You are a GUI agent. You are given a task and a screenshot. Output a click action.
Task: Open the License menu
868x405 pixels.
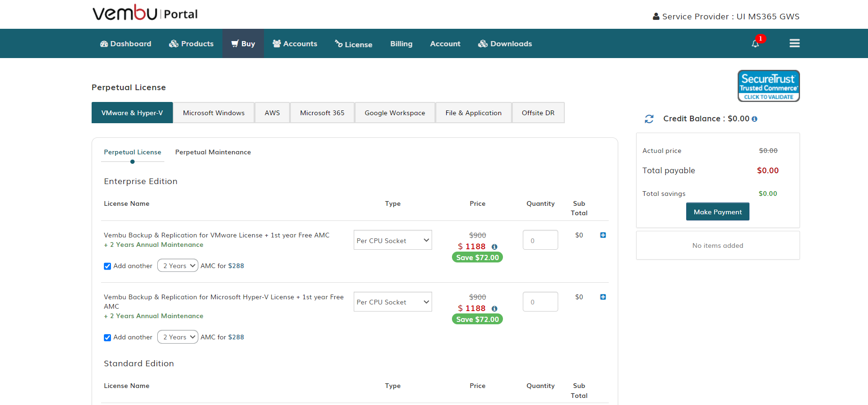[353, 44]
